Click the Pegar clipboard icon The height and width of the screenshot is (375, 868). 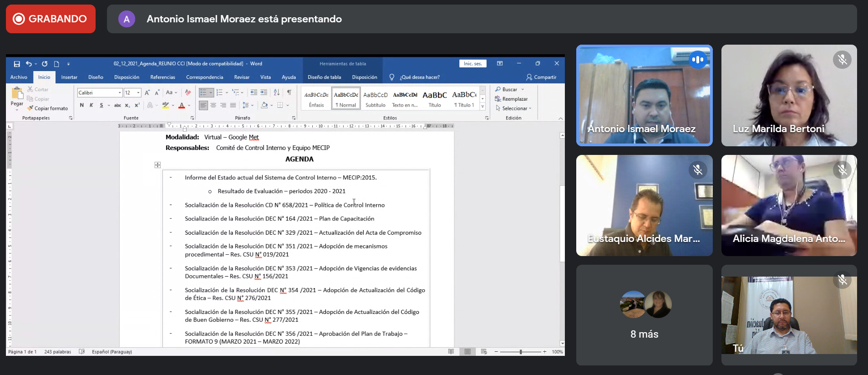tap(17, 93)
